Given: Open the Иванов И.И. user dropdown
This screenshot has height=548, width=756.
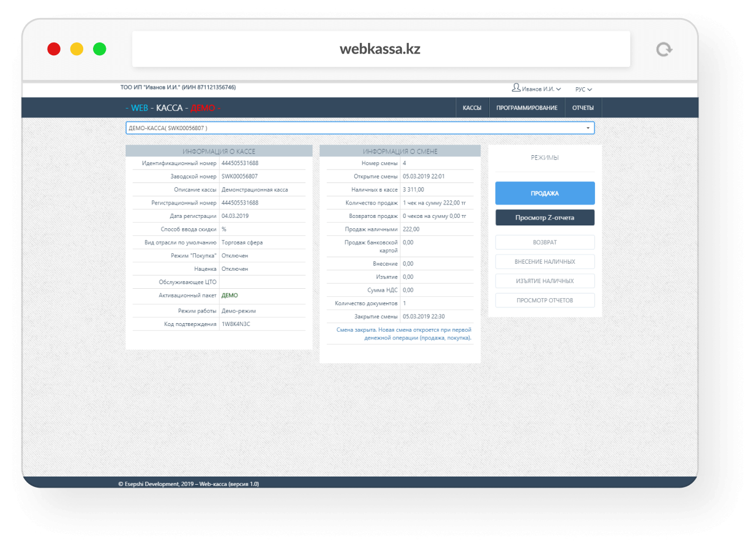Looking at the screenshot, I should point(537,89).
